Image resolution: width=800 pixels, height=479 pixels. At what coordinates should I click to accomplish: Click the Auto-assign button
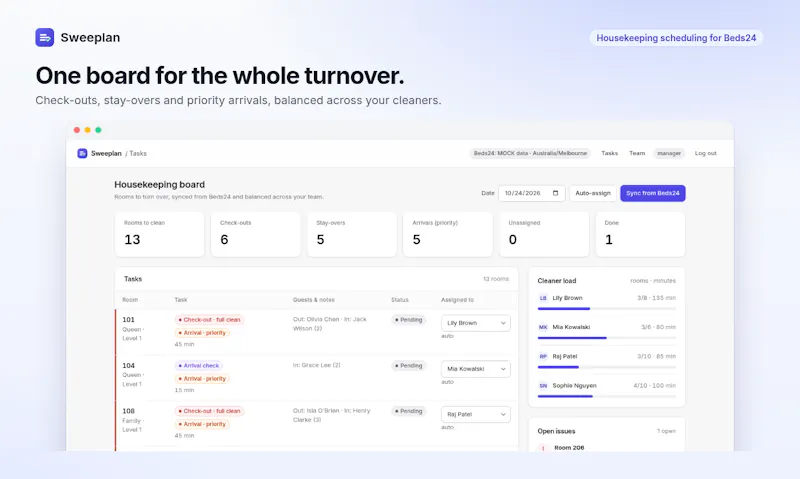click(x=593, y=193)
